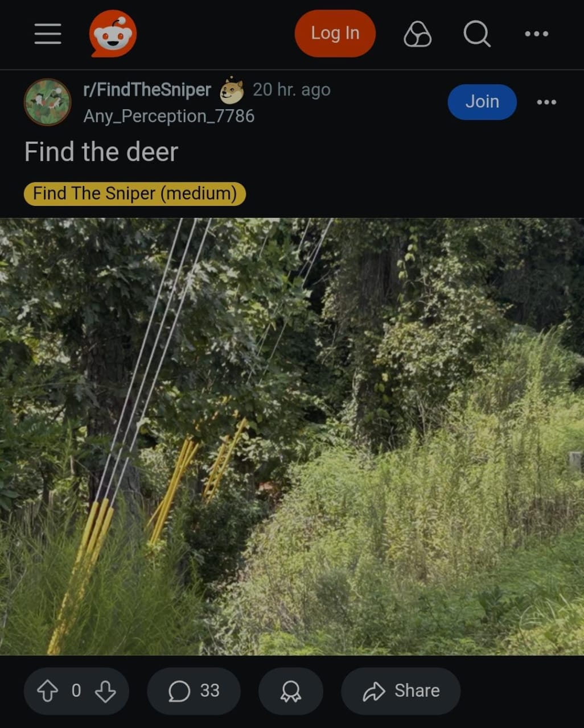Click the Reddit snoo logo
The width and height of the screenshot is (584, 728).
pyautogui.click(x=113, y=34)
